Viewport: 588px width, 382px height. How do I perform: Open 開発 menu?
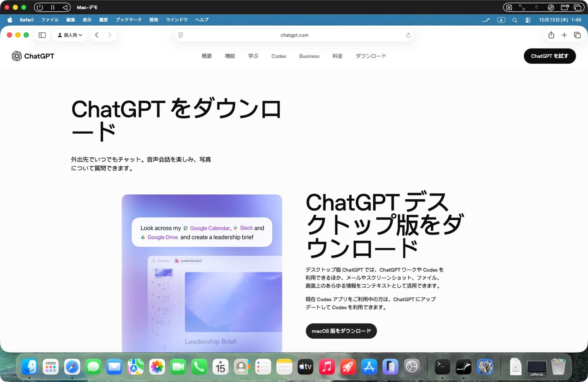click(154, 20)
